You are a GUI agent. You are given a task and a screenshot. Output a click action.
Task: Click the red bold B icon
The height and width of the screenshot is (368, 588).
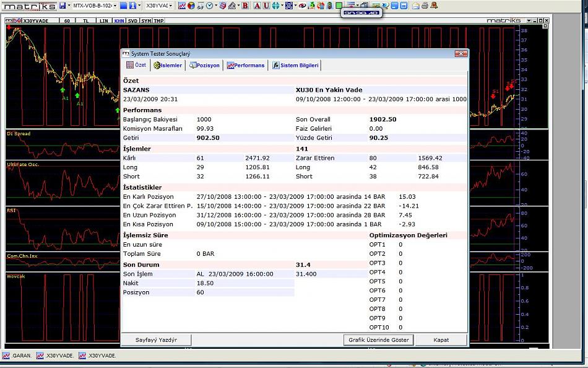[246, 6]
